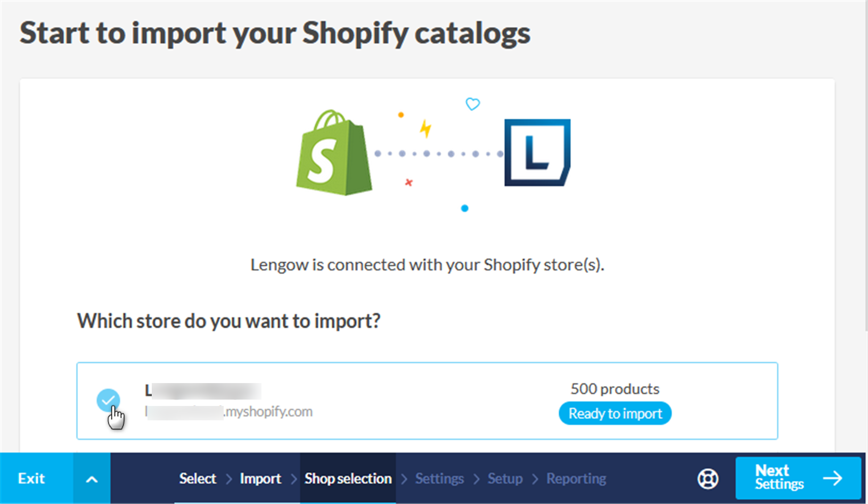Click the small red cross decoration
Screen dimensions: 868x504
click(x=408, y=183)
